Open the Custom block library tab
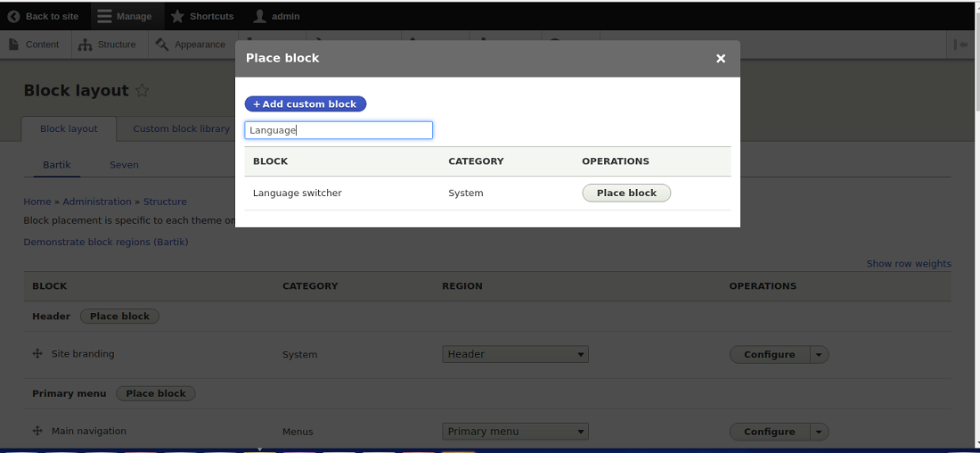Viewport: 980px width, 453px height. tap(181, 128)
